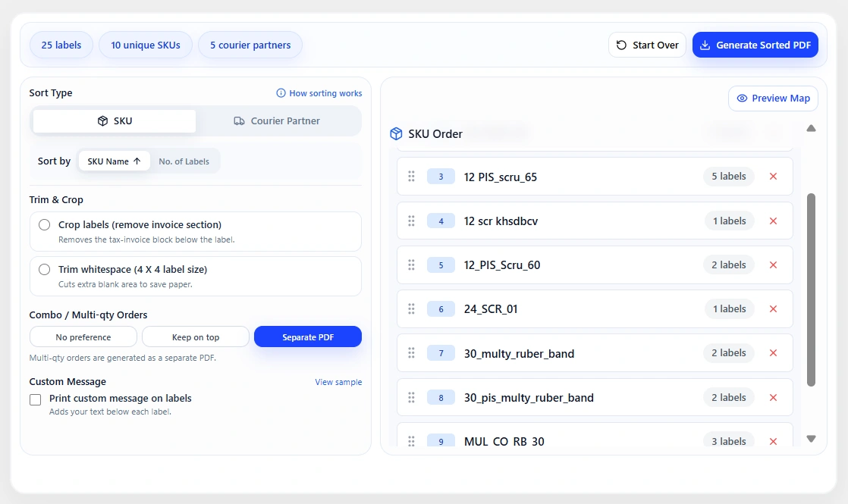Select the SKU sort type tab
Viewport: 848px width, 504px height.
pyautogui.click(x=114, y=121)
